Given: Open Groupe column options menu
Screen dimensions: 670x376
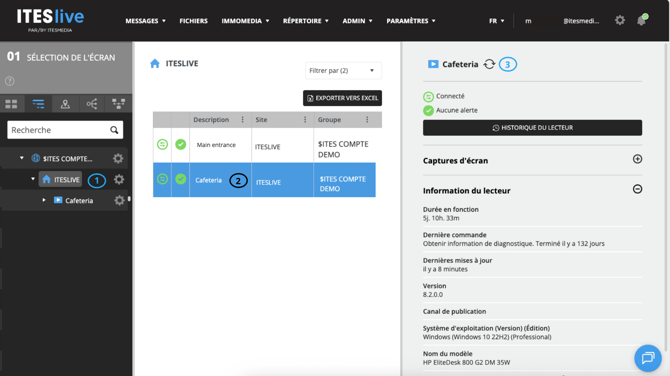Looking at the screenshot, I should point(367,120).
